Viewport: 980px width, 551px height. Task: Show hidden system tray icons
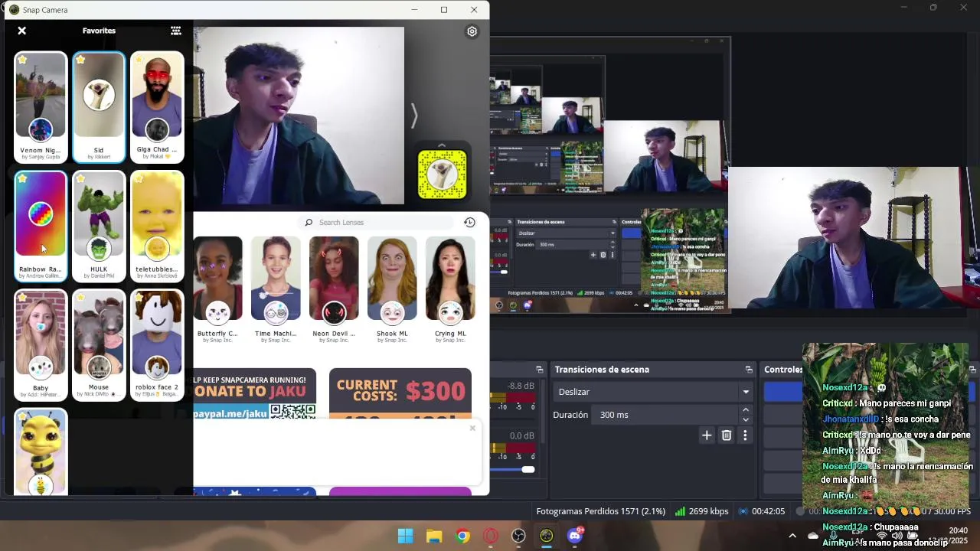click(x=792, y=536)
